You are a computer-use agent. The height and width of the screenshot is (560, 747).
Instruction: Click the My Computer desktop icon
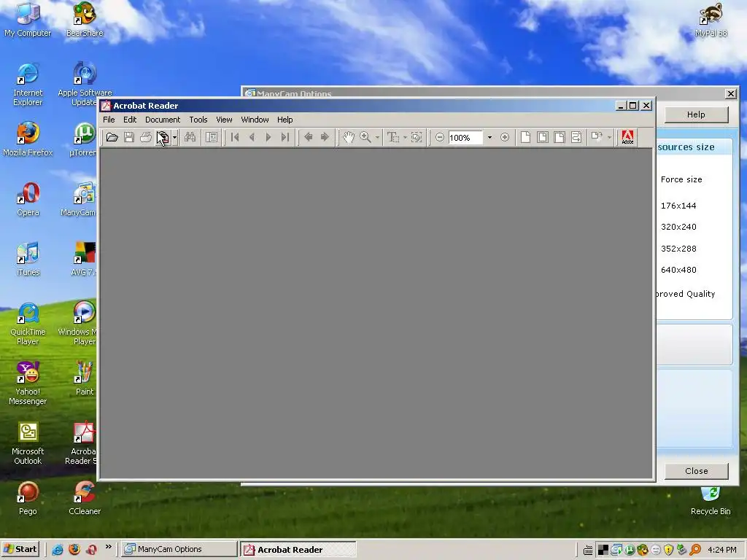28,20
